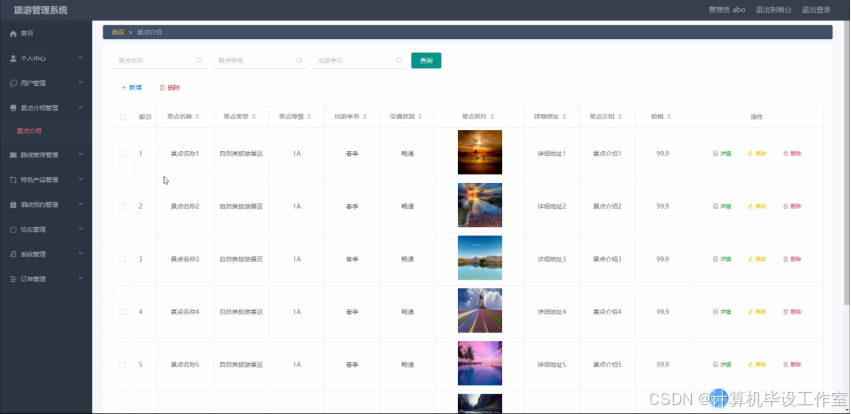Check the checkbox for row 景点名称3

click(x=123, y=259)
